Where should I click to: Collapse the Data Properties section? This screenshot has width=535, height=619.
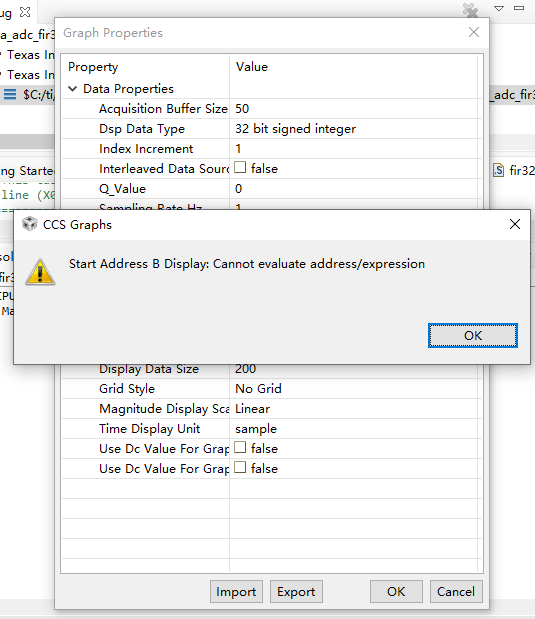(x=73, y=88)
